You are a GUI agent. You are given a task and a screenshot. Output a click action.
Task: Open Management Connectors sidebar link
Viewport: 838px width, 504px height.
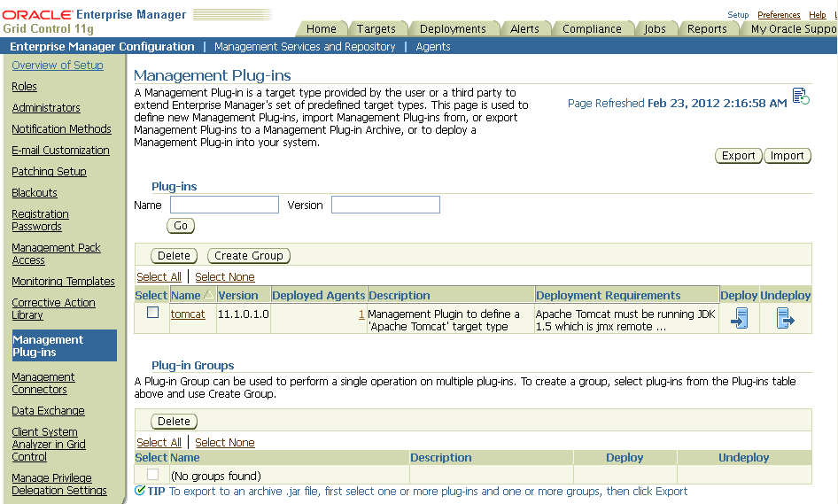point(43,384)
